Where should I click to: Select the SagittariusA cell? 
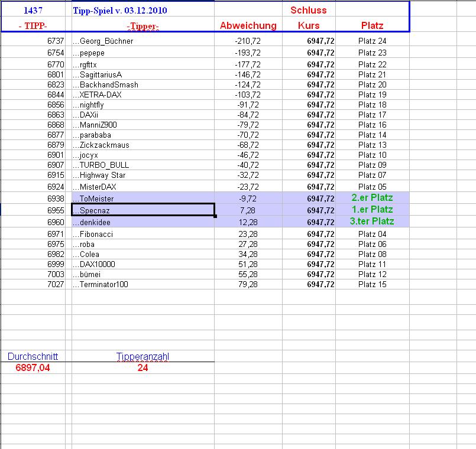pyautogui.click(x=143, y=74)
